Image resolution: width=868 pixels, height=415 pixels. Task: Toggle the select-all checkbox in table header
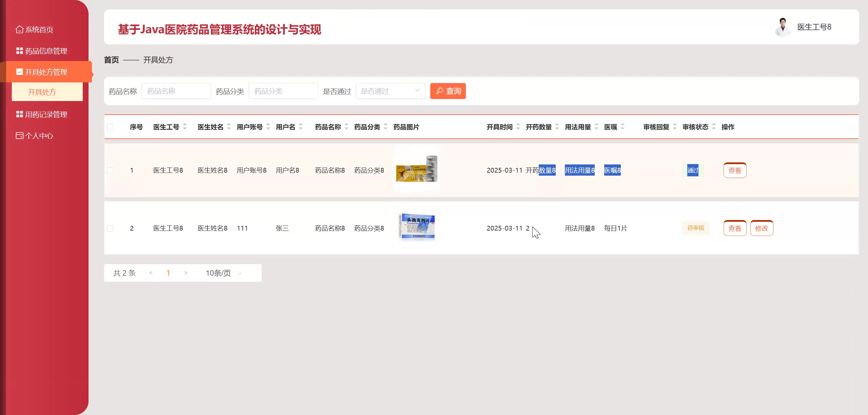110,127
